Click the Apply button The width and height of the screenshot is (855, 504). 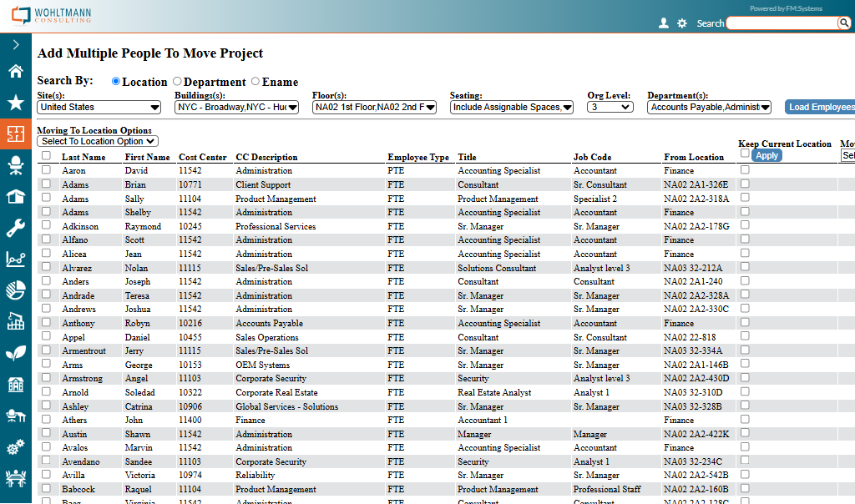pos(766,155)
